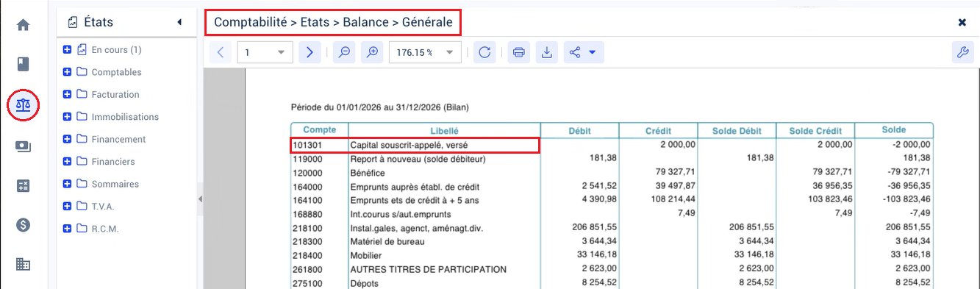Open the dollar coin icon in sidebar

point(23,225)
